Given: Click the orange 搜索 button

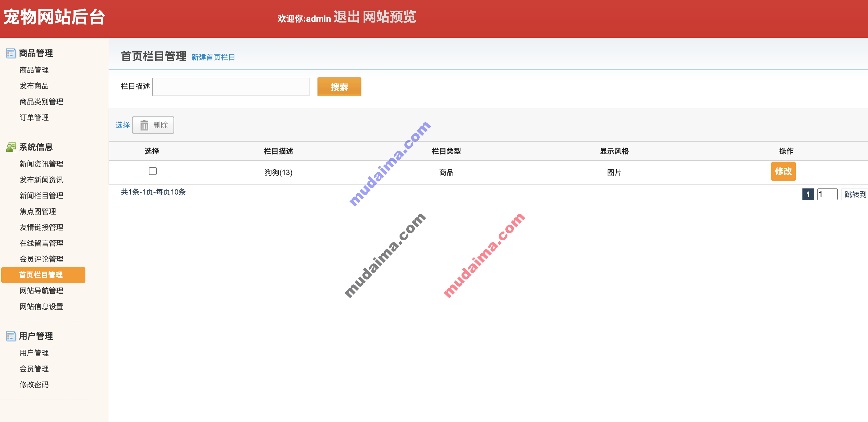Looking at the screenshot, I should pos(339,87).
